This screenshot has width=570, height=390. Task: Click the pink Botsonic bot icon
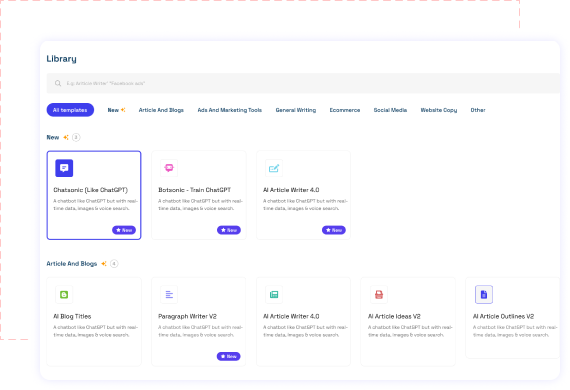tap(169, 168)
